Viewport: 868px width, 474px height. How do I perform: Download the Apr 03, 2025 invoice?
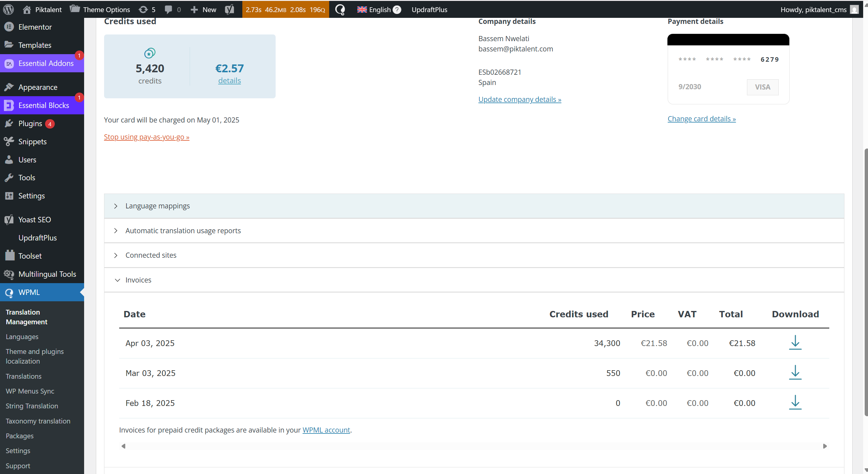click(795, 342)
